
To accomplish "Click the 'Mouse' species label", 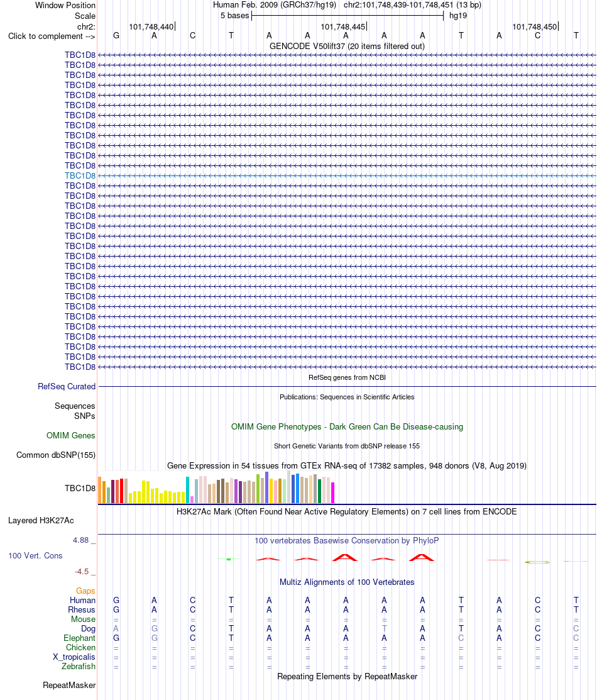I will (x=84, y=619).
